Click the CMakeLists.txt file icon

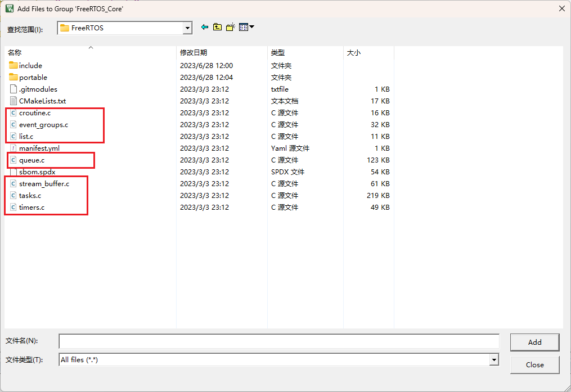pyautogui.click(x=14, y=101)
